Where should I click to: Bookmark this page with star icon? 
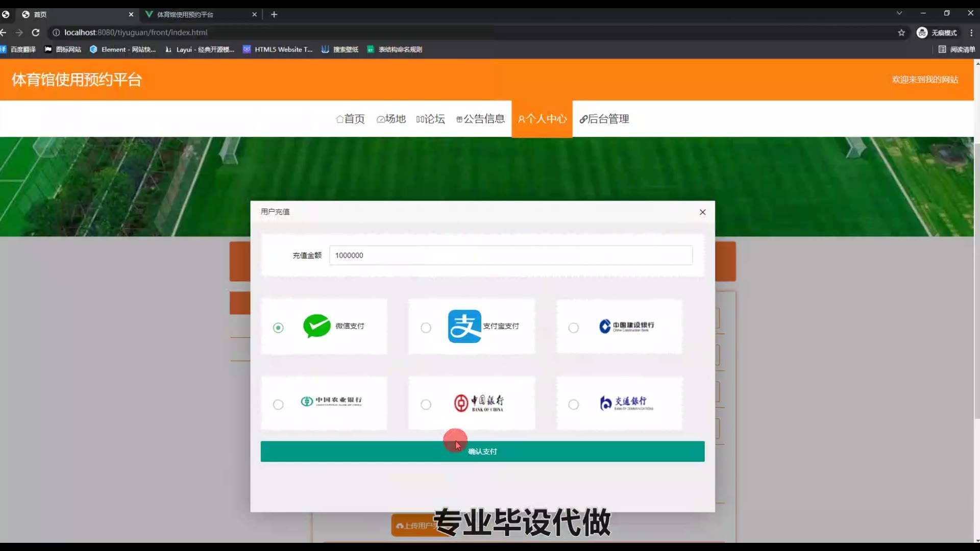[x=901, y=33]
